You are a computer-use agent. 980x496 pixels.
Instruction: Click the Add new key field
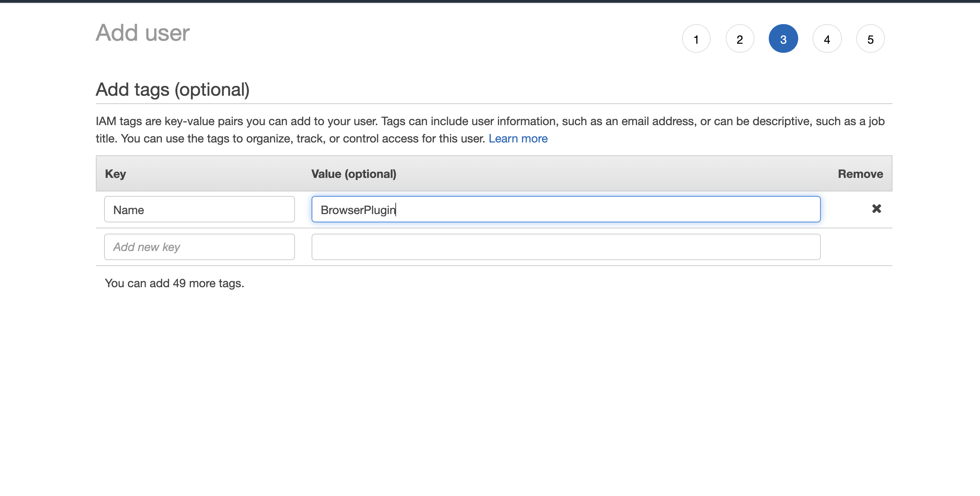pos(199,247)
